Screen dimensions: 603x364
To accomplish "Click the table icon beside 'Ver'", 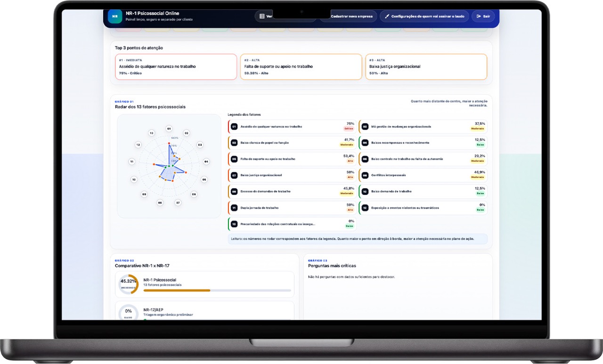I will click(262, 16).
